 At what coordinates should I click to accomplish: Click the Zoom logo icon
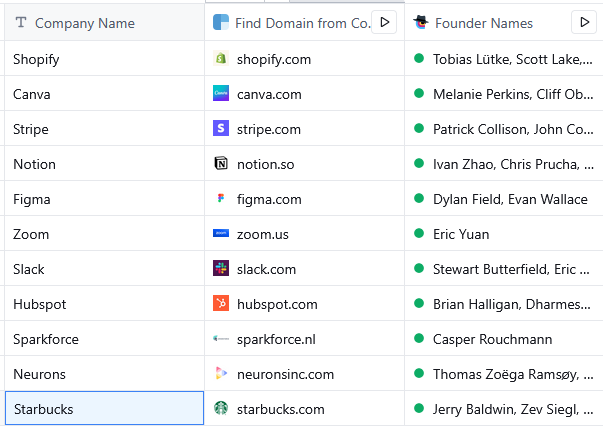pyautogui.click(x=221, y=233)
